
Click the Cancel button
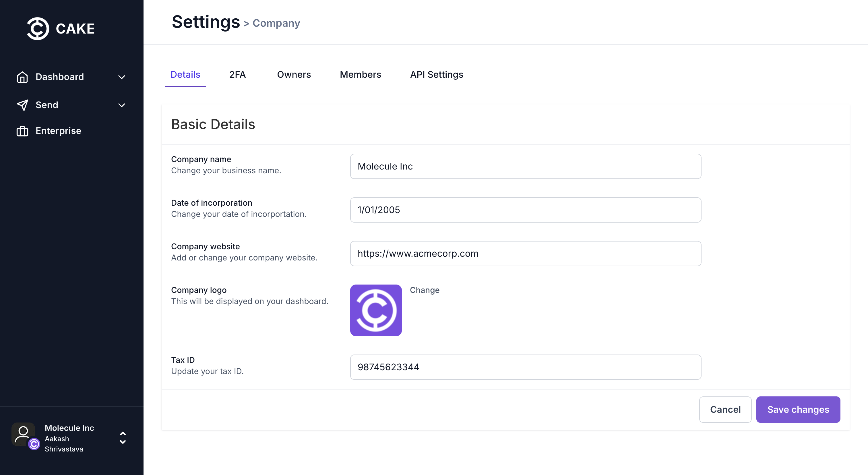click(725, 410)
